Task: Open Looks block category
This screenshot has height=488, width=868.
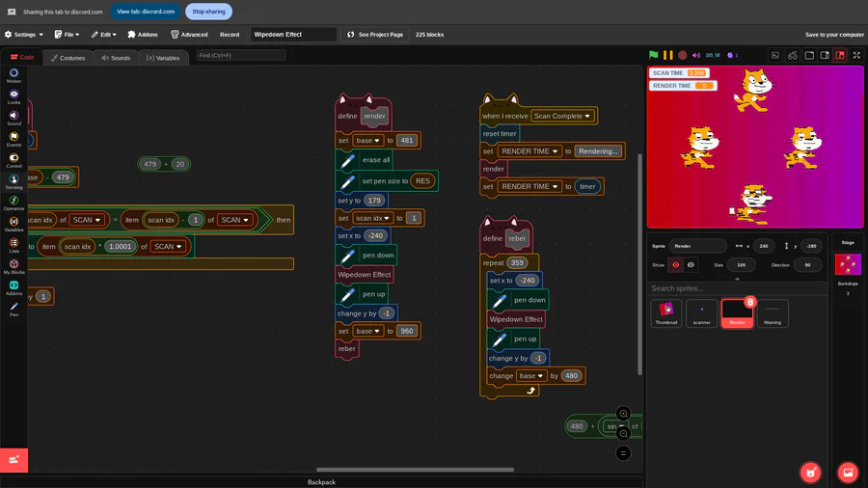Action: click(x=14, y=96)
